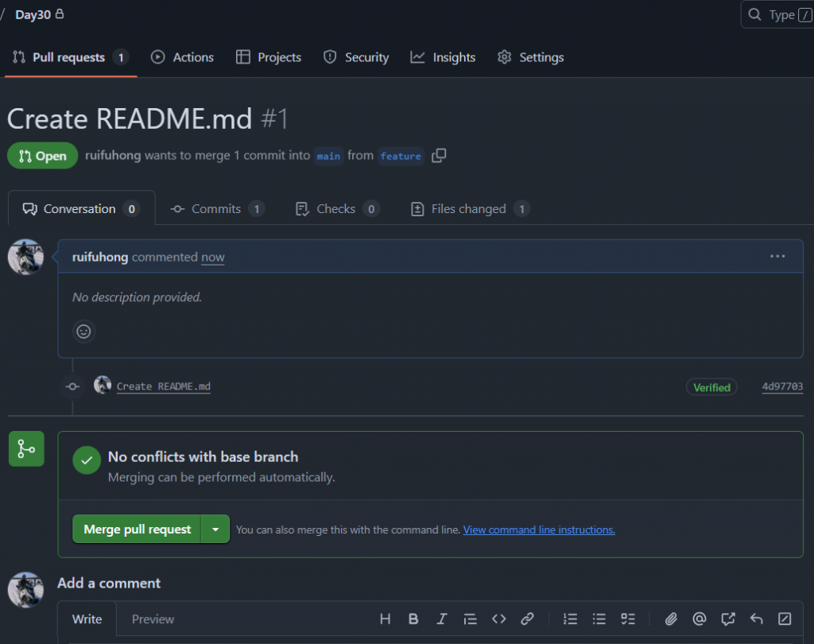Click the Verified commit badge
The height and width of the screenshot is (644, 814).
(x=711, y=387)
